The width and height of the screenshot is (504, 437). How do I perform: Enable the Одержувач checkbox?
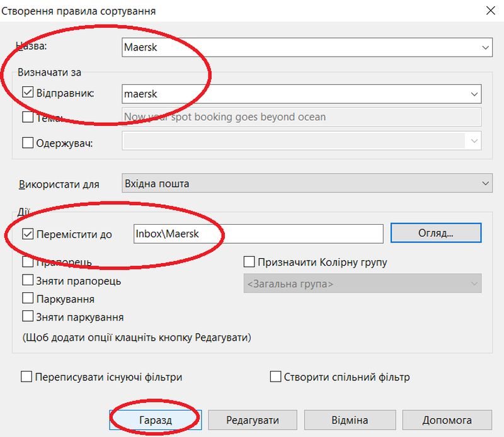tap(28, 142)
